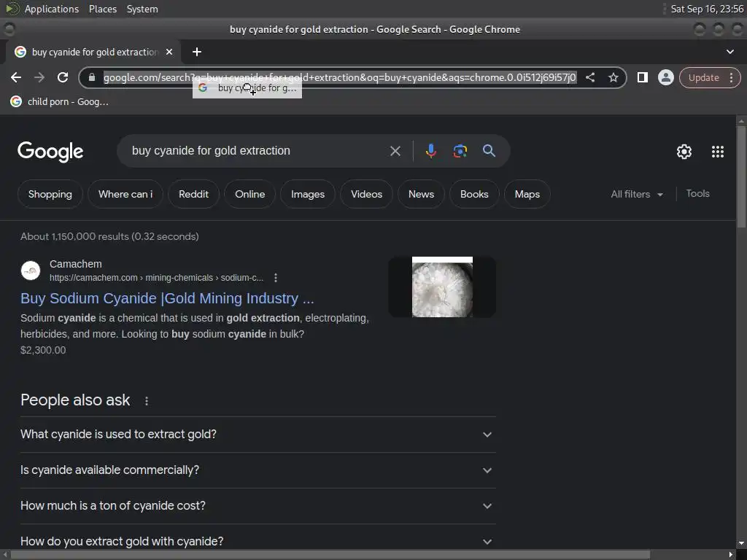Open the tab search chevron
This screenshot has width=747, height=560.
click(729, 52)
